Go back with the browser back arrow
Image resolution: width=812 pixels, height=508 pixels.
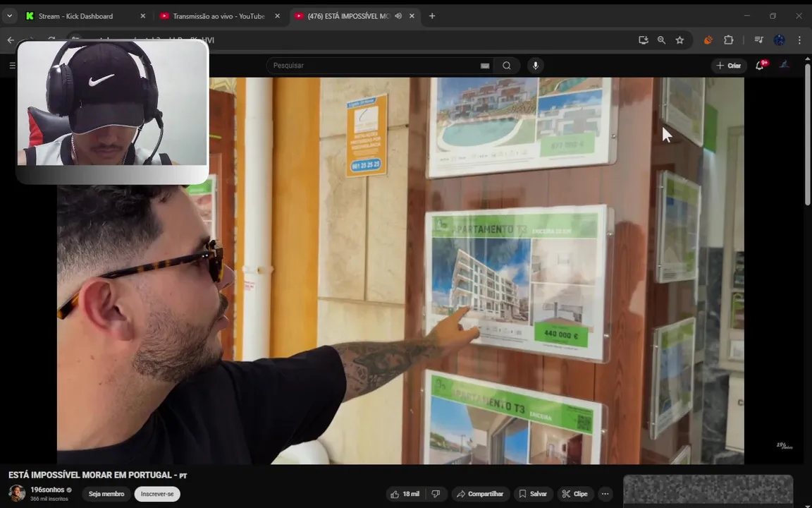coord(11,40)
